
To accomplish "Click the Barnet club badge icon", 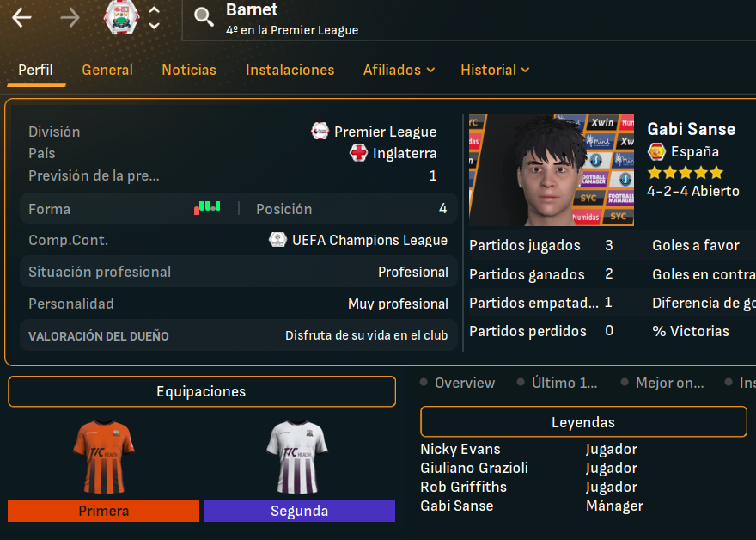I will tap(121, 17).
